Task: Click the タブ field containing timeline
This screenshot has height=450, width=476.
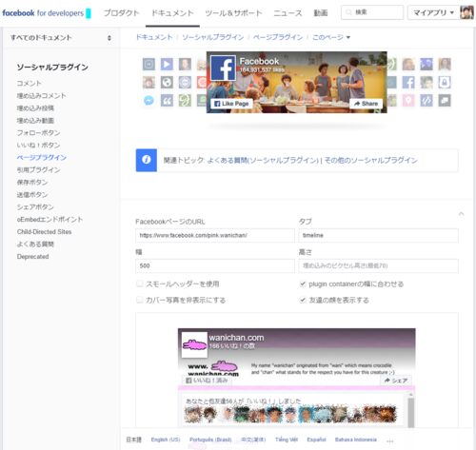Action: [x=378, y=235]
